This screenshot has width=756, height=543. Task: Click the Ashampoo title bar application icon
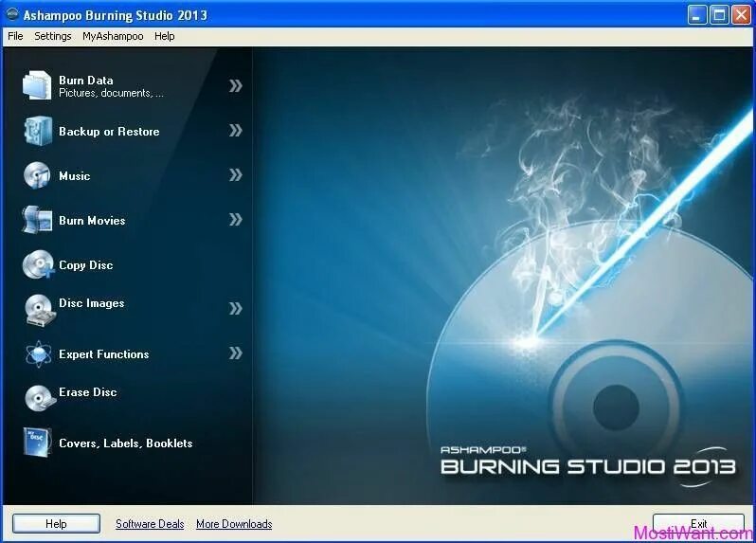(12, 15)
